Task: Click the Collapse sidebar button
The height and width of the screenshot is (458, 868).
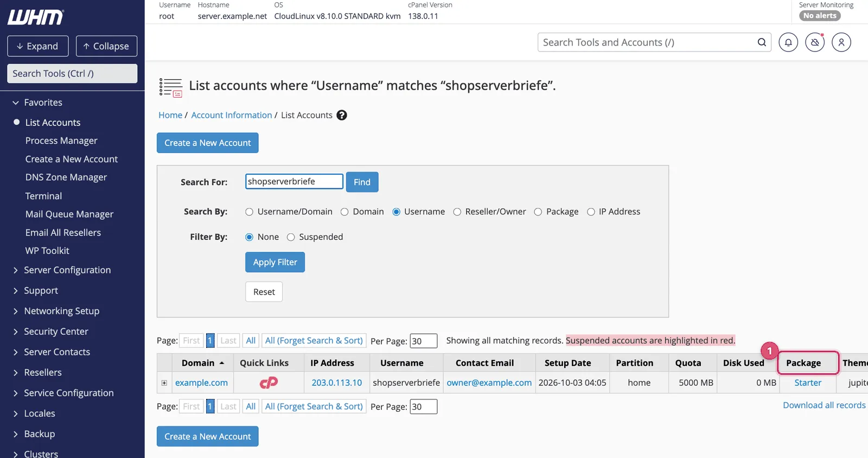Action: click(x=106, y=46)
